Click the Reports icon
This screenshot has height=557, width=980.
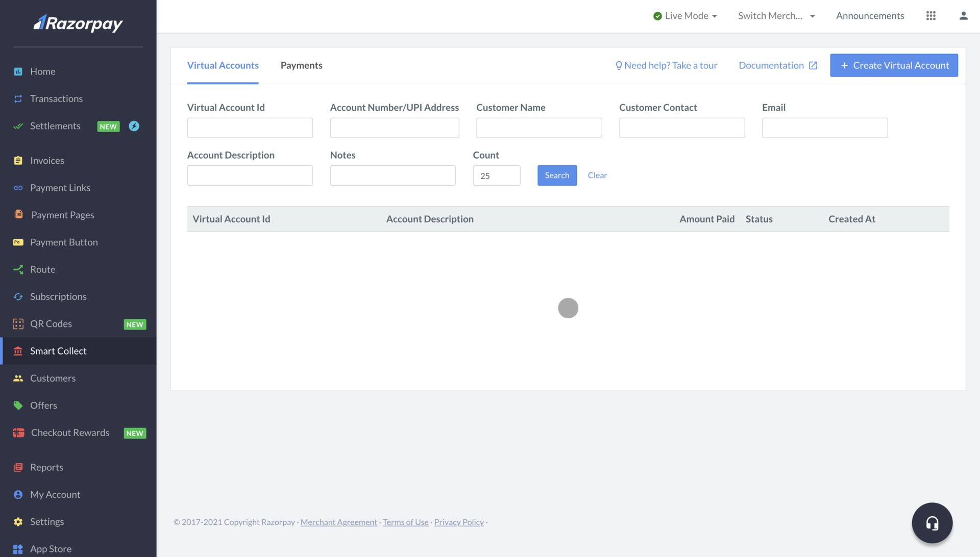18,467
